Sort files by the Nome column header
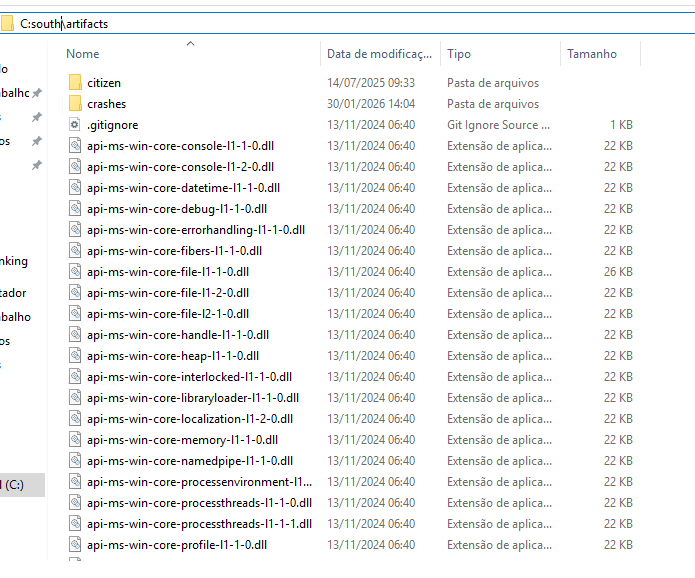Image resolution: width=695 pixels, height=578 pixels. pos(83,54)
